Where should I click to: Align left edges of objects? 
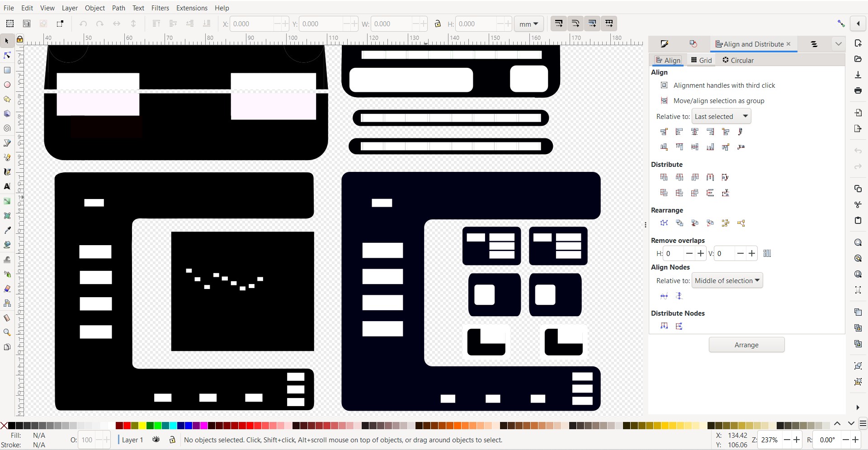click(679, 132)
